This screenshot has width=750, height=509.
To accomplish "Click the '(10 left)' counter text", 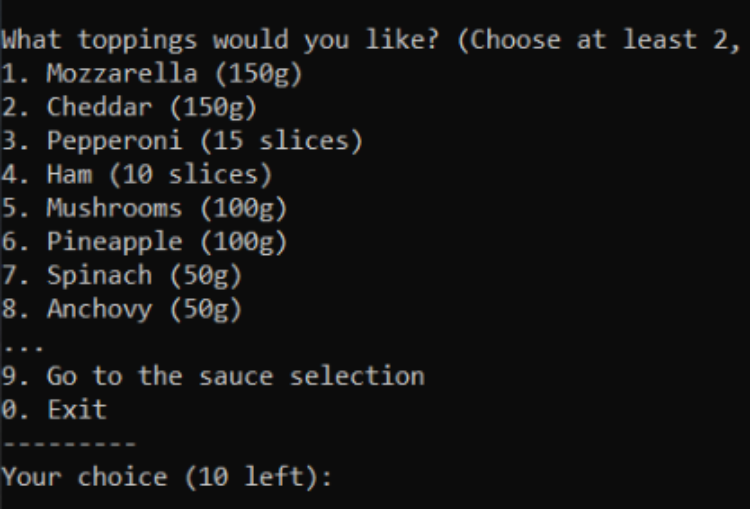I will point(250,477).
